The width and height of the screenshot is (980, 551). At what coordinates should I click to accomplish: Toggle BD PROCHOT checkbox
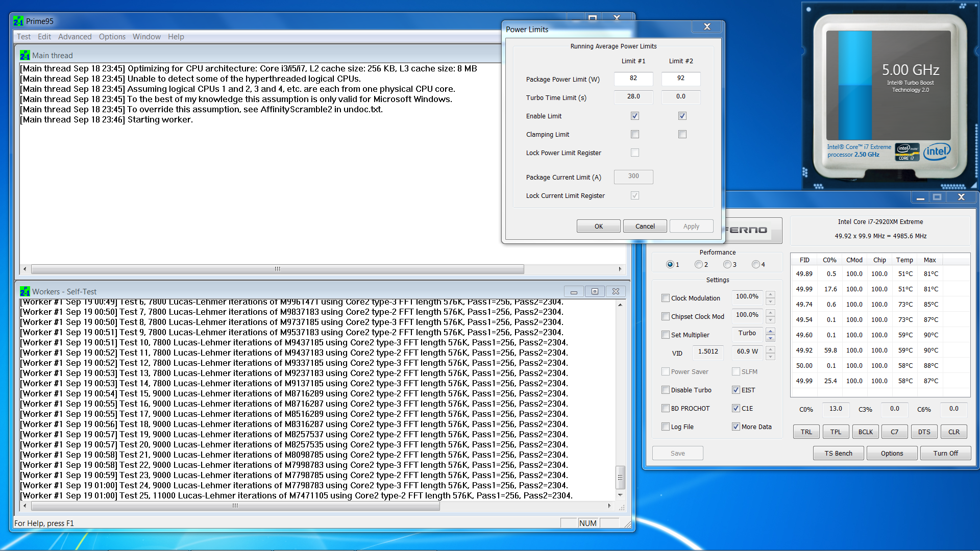click(x=666, y=408)
